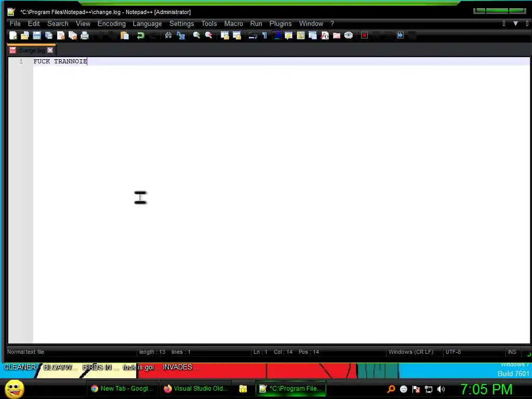This screenshot has height=399, width=532.
Task: Click the 7:05 PM taskbar clock
Action: point(486,389)
